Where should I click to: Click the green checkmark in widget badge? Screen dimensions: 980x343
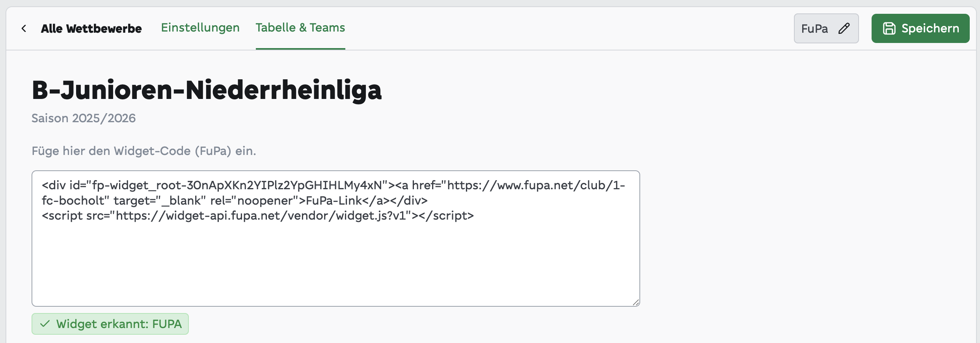(45, 324)
